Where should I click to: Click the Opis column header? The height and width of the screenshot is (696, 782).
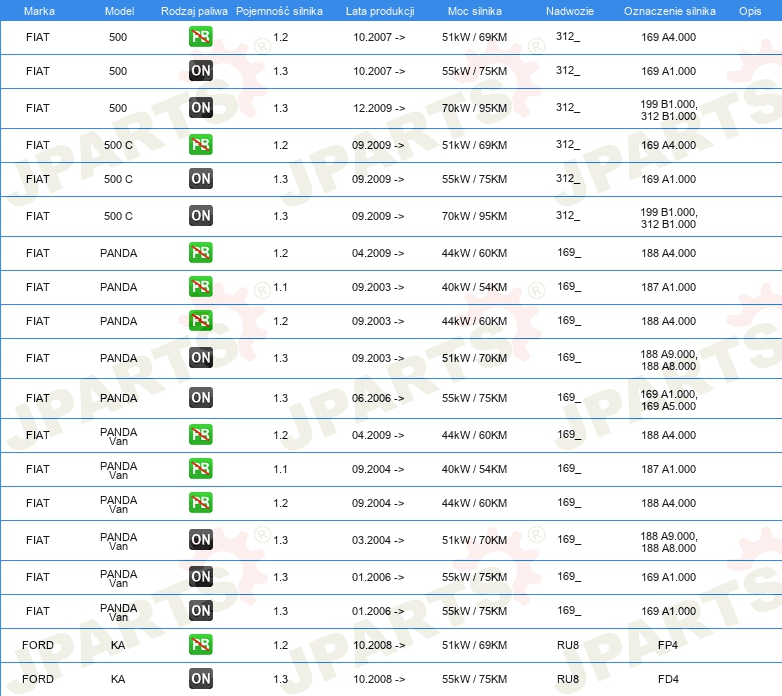(x=750, y=11)
